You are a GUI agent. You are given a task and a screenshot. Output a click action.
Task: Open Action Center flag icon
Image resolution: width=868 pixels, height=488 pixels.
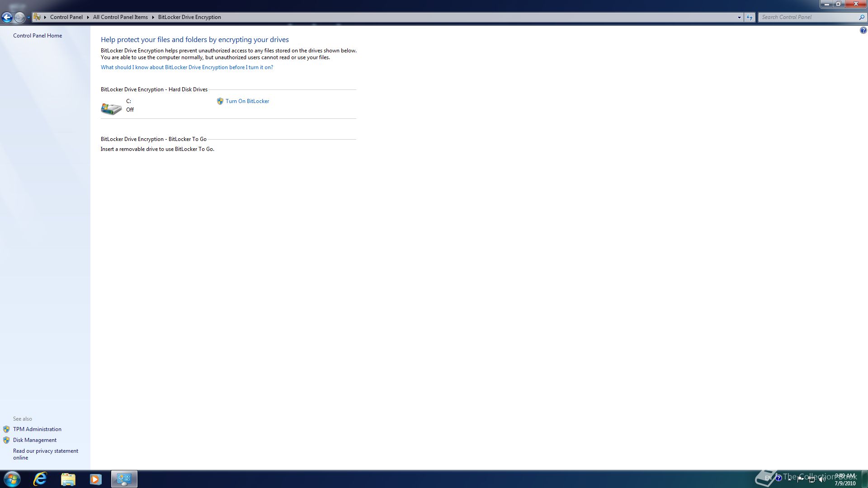(800, 479)
